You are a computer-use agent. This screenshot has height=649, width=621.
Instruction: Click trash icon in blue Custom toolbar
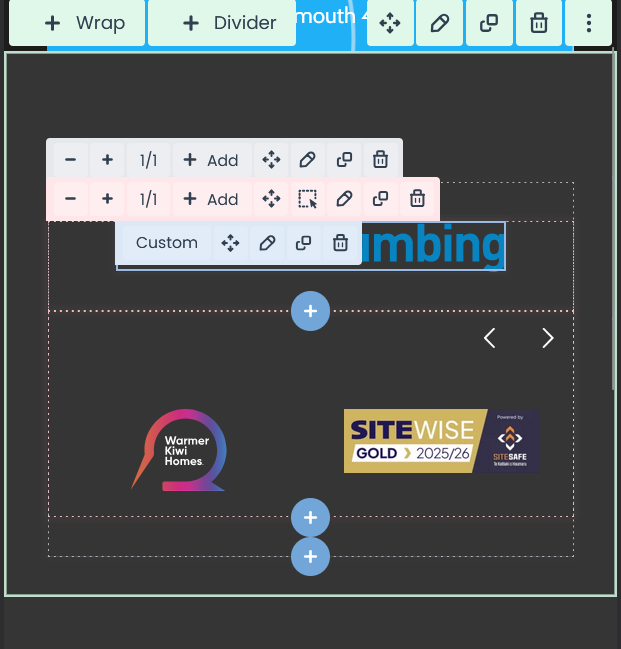(x=340, y=243)
